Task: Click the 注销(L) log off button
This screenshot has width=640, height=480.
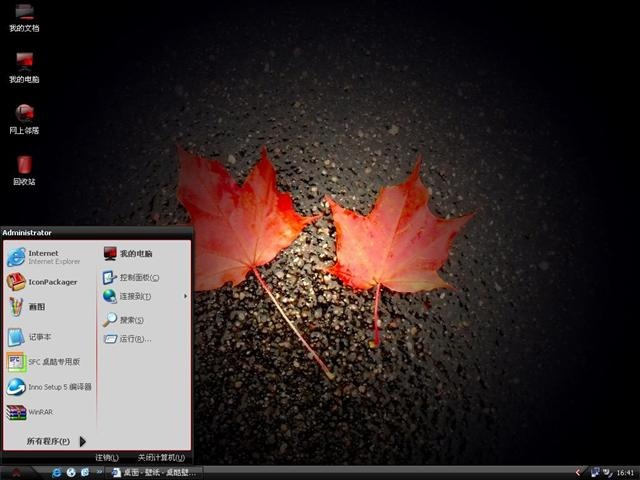Action: pos(107,458)
